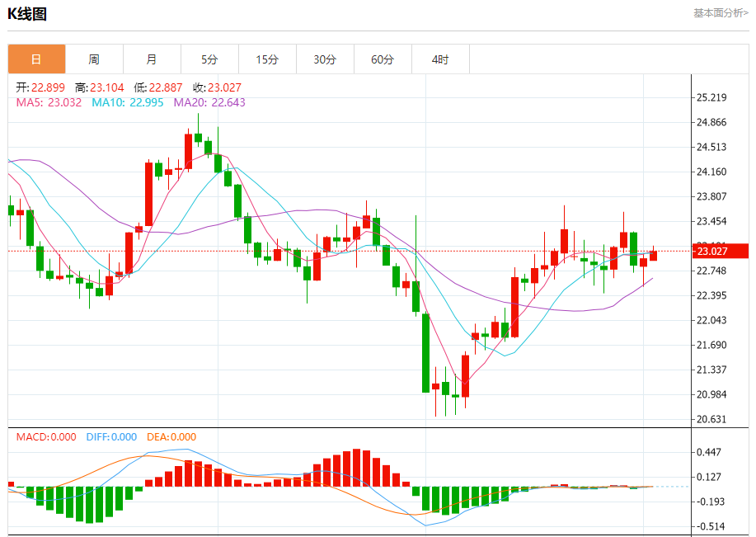The image size is (756, 537).
Task: Click the MACD value label
Action: tap(46, 437)
